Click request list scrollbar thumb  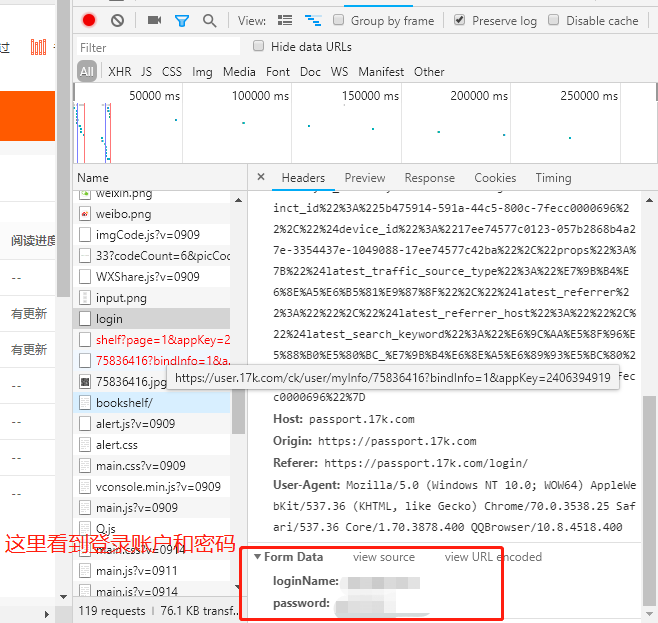click(238, 410)
